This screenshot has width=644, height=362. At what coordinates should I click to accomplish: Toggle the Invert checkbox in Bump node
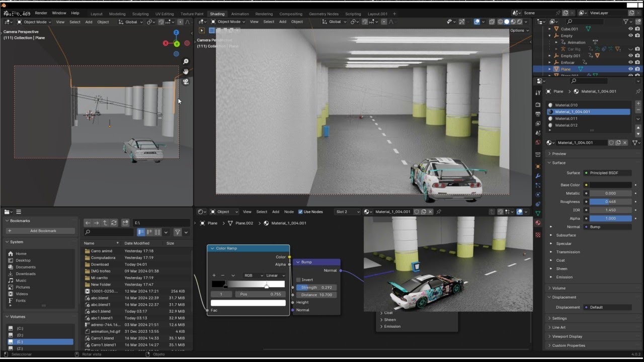[x=298, y=280]
